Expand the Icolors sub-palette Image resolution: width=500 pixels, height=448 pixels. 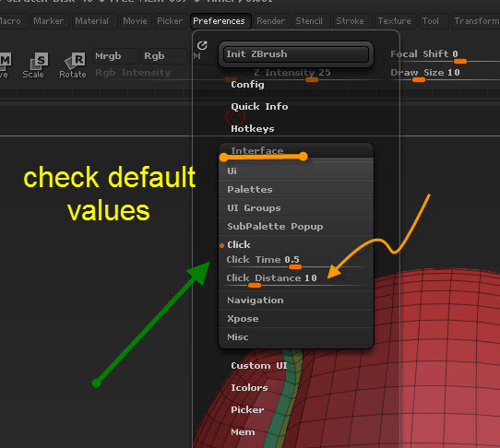(249, 388)
